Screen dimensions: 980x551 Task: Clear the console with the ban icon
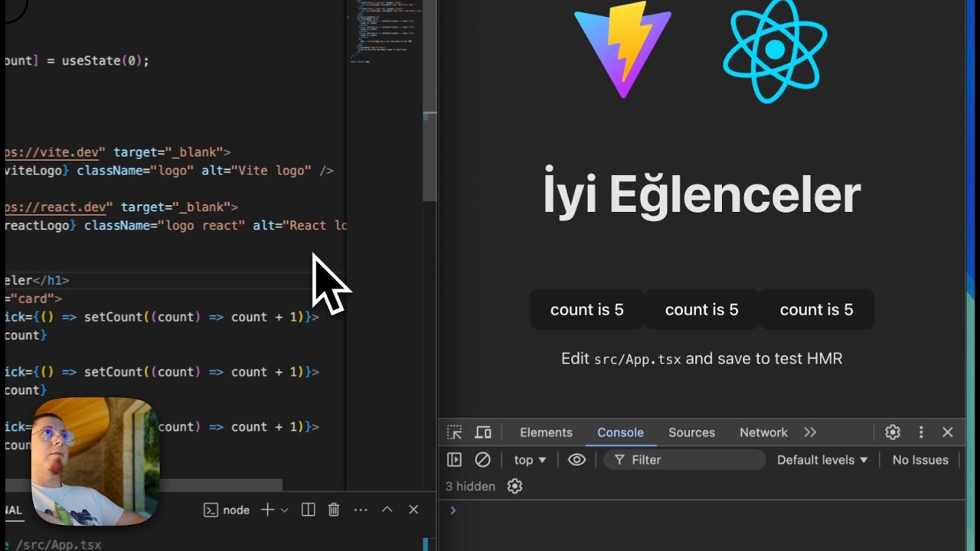[x=482, y=460]
